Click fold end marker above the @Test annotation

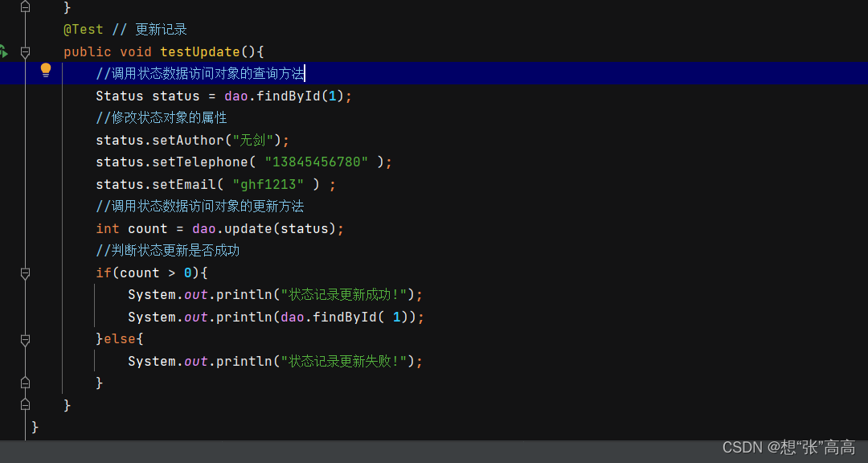[x=25, y=6]
